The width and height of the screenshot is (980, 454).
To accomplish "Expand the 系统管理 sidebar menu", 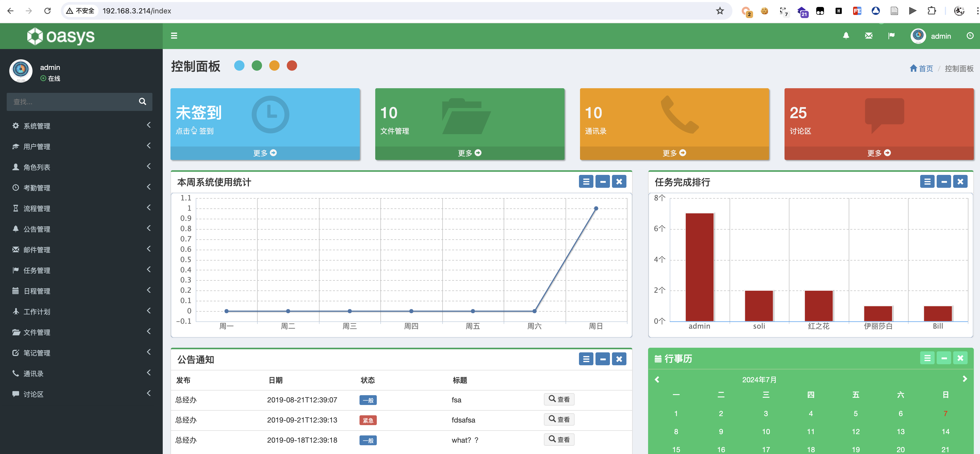I will pos(37,126).
